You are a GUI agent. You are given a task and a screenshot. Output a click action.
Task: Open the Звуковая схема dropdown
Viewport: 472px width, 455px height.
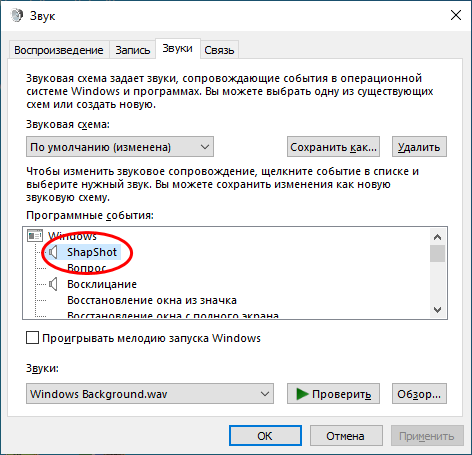click(120, 147)
